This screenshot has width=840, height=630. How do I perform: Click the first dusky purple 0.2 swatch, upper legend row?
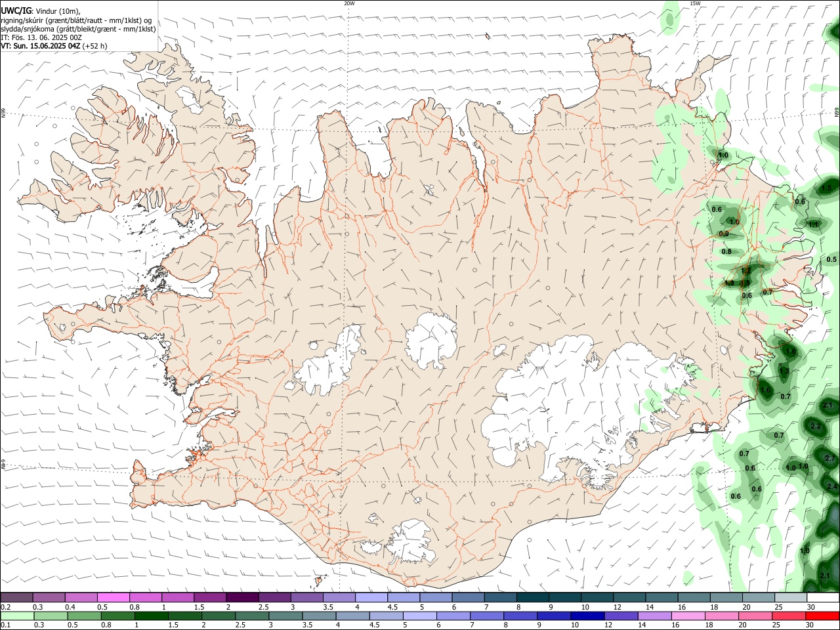tap(16, 597)
